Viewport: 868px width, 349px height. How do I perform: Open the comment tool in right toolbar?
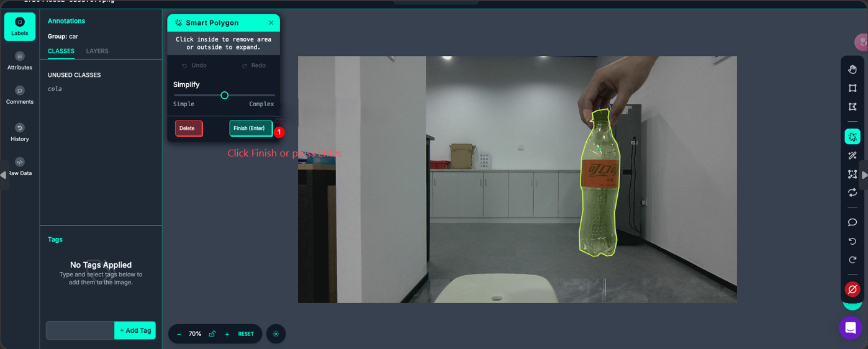(x=852, y=222)
